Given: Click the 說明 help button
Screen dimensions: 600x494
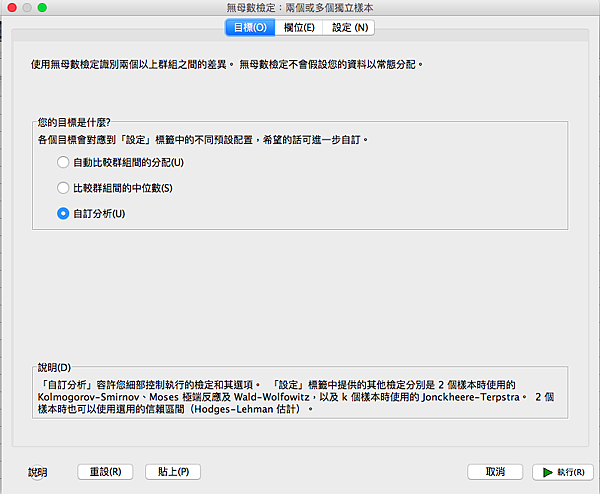Looking at the screenshot, I should click(38, 472).
